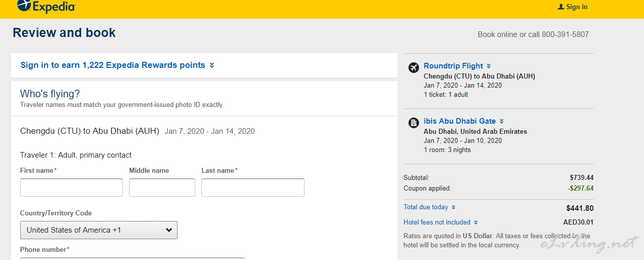This screenshot has width=644, height=260.
Task: Expand Sign in to earn rewards points
Action: [x=117, y=65]
